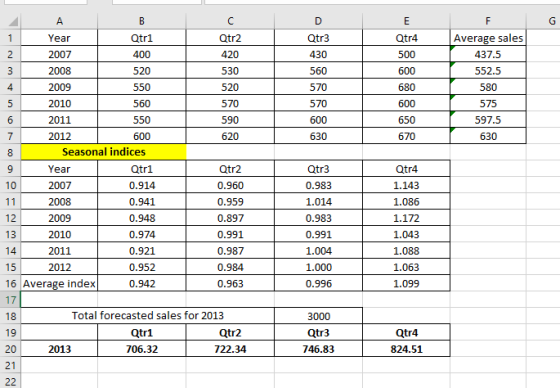Select the cell with 597.5
Viewport: 560px width, 388px height.
(x=488, y=120)
